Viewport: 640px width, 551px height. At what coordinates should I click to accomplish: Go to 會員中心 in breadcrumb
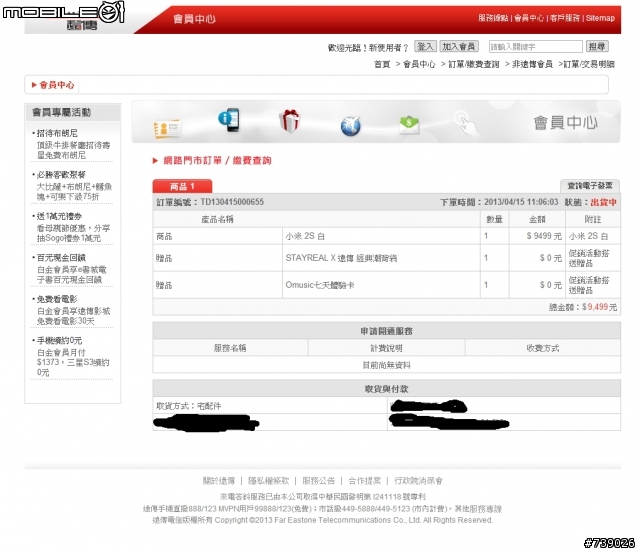tap(419, 64)
